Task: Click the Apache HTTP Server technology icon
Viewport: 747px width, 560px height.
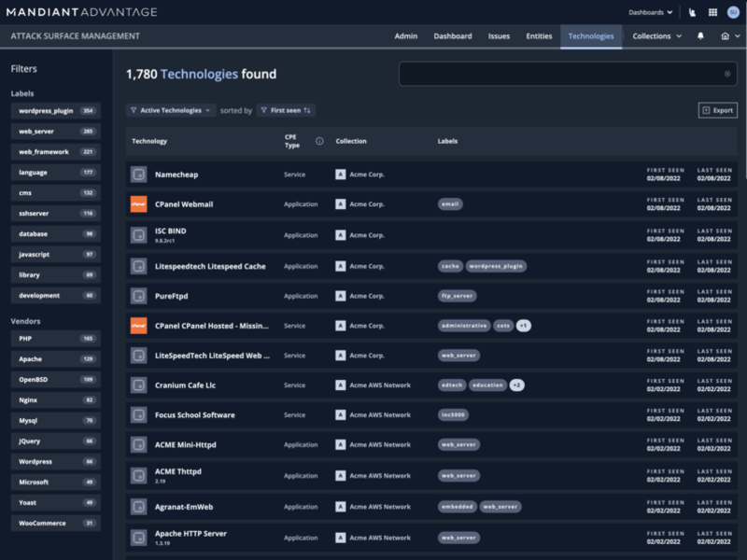Action: click(x=138, y=538)
